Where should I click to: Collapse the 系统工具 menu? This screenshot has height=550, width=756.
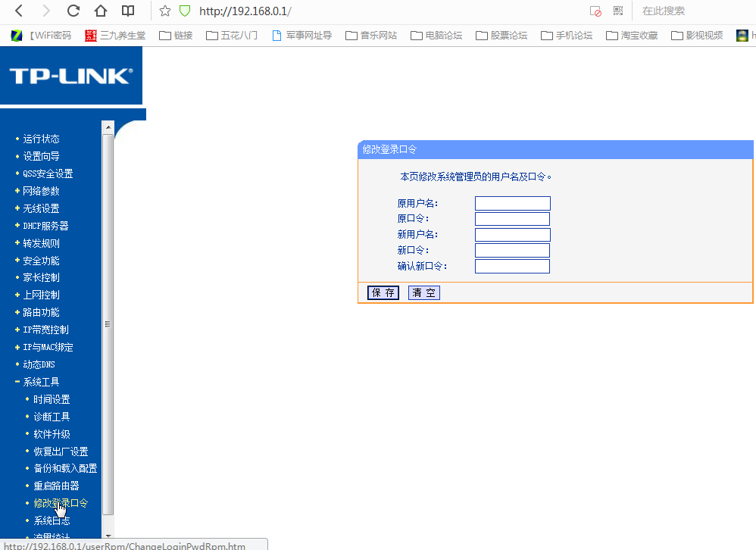click(x=41, y=382)
